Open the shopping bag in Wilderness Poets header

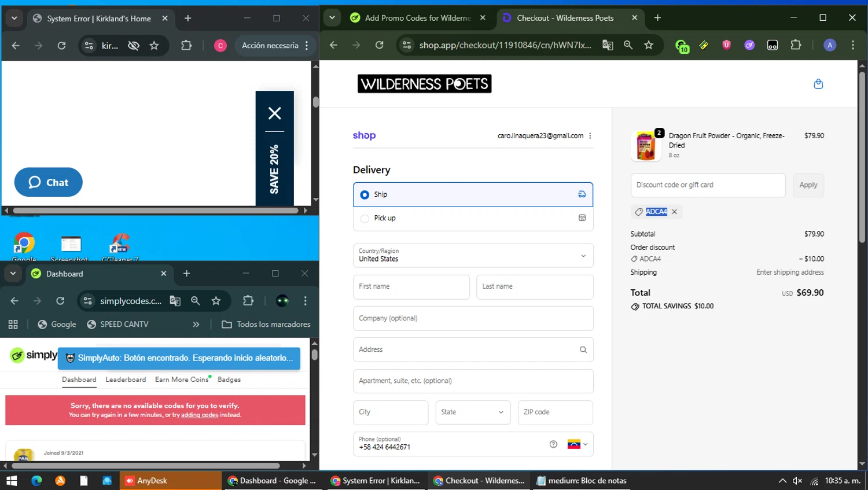click(x=818, y=84)
